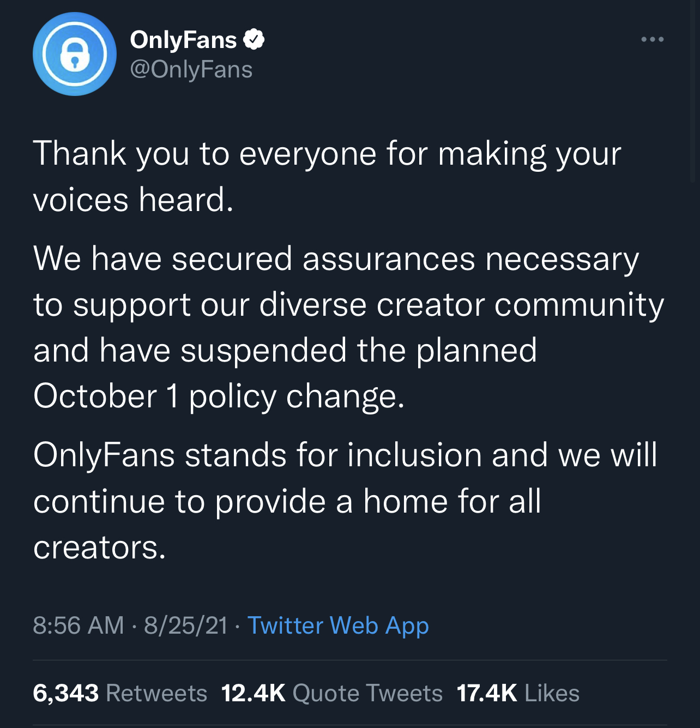
Task: View the 12.4K quote tweets count
Action: pyautogui.click(x=254, y=693)
